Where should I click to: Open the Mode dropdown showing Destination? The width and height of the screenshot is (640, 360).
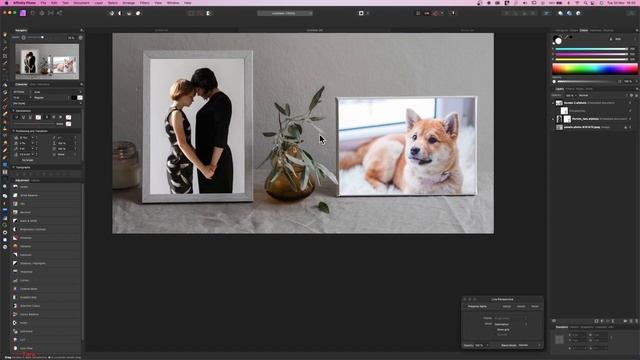[x=510, y=324]
